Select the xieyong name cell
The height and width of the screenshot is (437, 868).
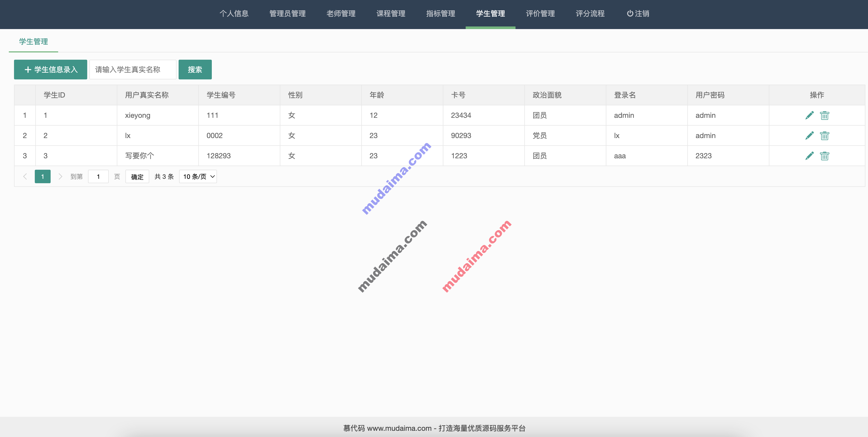click(158, 115)
